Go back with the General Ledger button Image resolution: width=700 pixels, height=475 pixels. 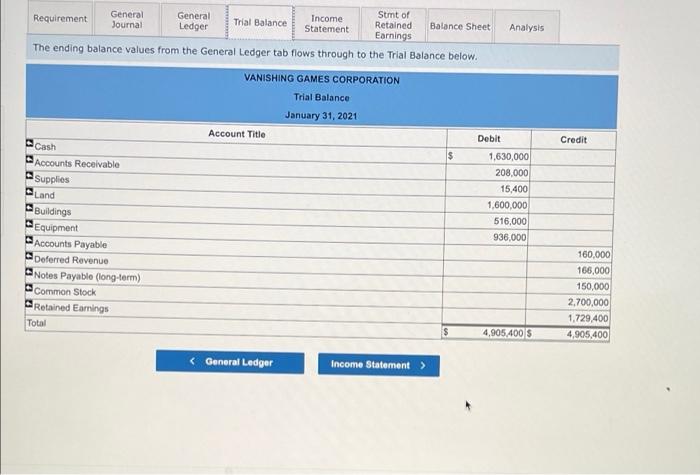pos(230,362)
